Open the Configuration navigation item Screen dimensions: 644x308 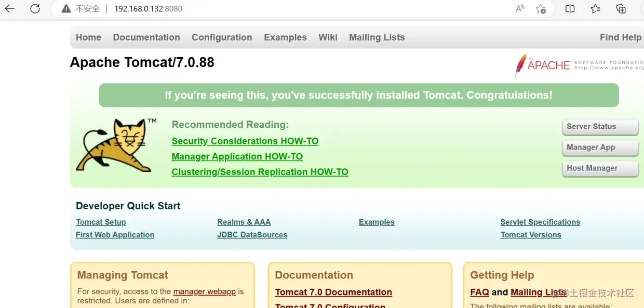(222, 37)
